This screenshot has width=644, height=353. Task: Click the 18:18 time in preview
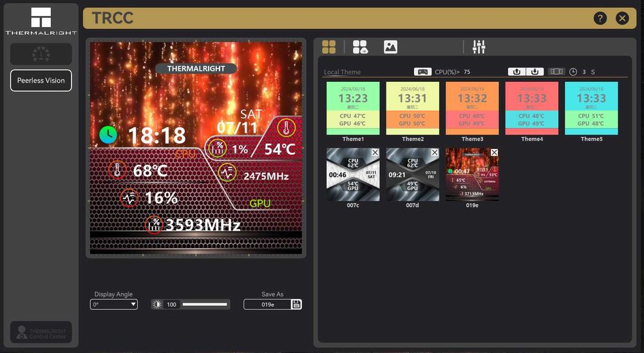coord(156,135)
